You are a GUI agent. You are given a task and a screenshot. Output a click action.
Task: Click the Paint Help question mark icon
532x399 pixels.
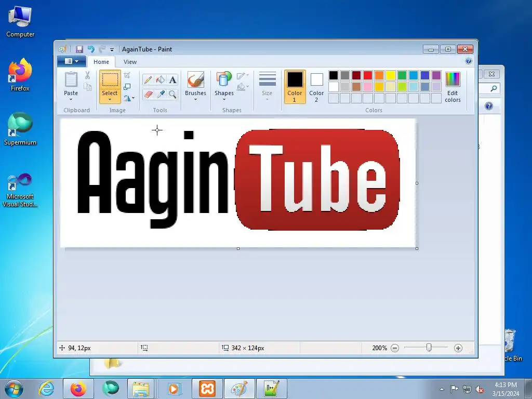(469, 61)
